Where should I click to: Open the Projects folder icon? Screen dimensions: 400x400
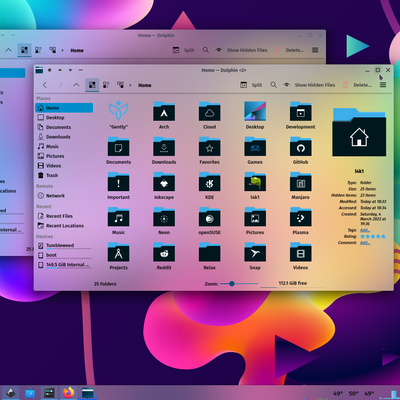118,252
